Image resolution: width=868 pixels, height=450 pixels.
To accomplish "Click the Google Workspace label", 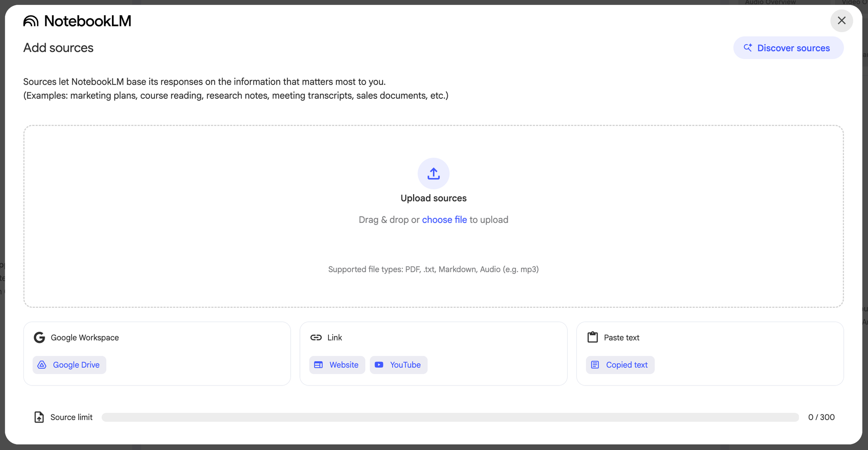I will 85,337.
